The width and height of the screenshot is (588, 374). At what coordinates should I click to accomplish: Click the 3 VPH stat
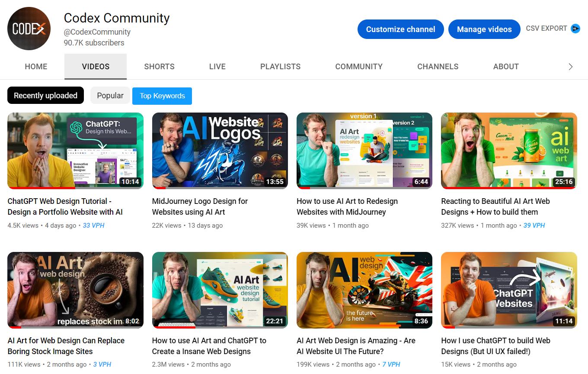pyautogui.click(x=102, y=364)
